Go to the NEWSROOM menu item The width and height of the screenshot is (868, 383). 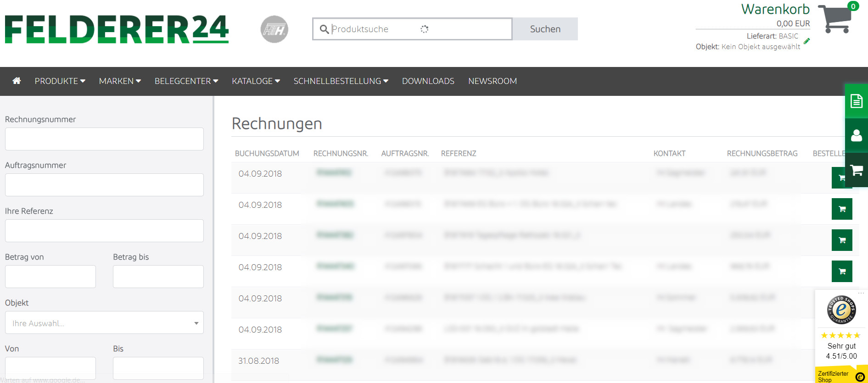tap(493, 81)
